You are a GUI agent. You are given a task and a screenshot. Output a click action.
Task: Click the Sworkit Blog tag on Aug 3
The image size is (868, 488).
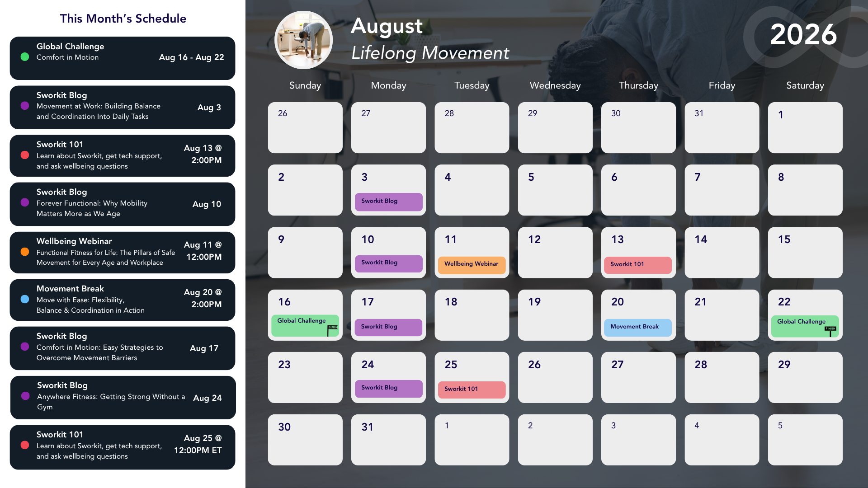(388, 202)
